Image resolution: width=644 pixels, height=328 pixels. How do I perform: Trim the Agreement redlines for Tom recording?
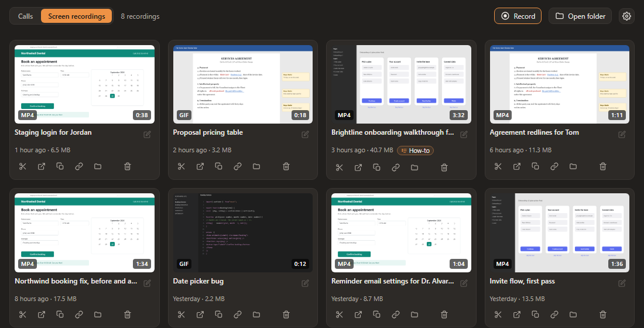498,166
